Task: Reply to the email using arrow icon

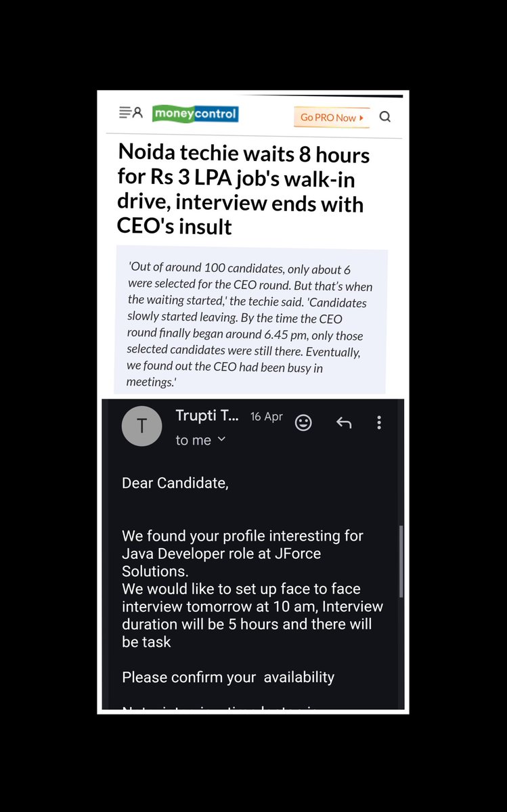Action: tap(344, 423)
